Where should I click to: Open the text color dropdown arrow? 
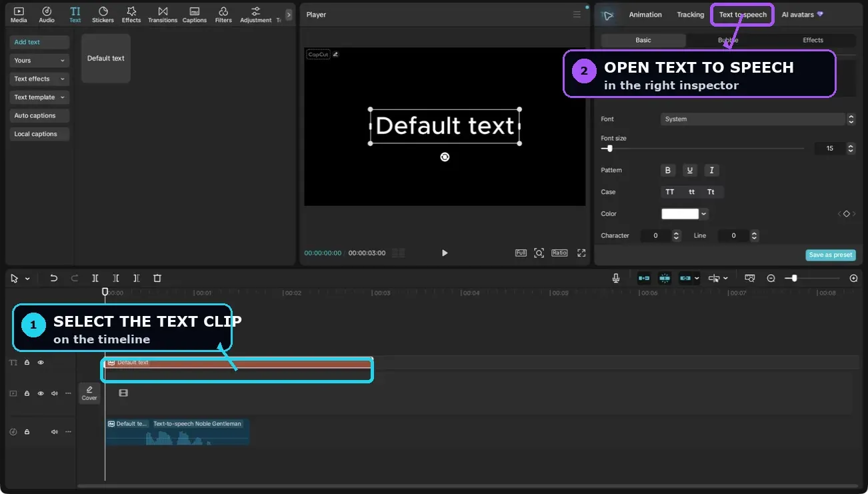[704, 214]
